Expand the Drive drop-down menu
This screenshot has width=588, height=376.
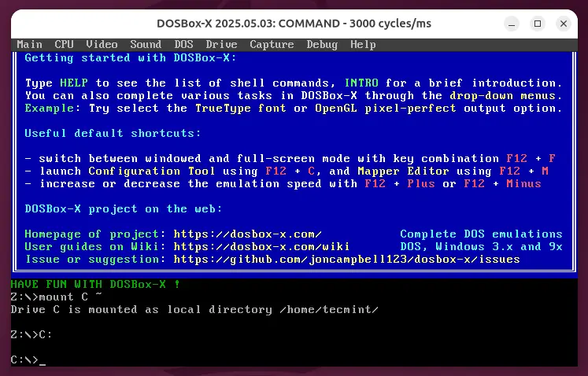[x=221, y=45]
